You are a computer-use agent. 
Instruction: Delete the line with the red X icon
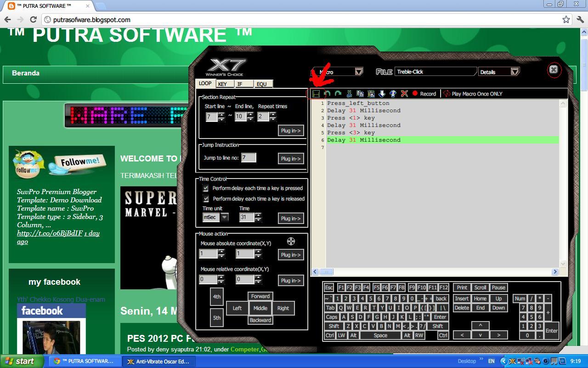(404, 94)
